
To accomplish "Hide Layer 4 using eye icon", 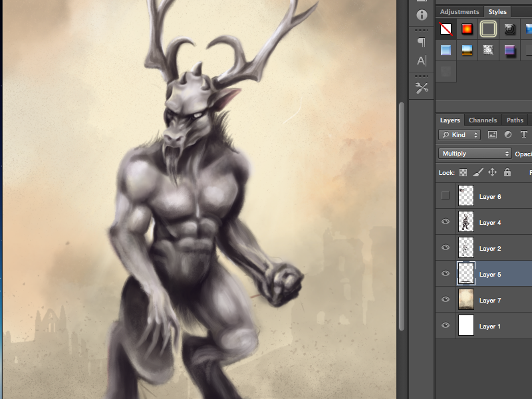I will (446, 222).
